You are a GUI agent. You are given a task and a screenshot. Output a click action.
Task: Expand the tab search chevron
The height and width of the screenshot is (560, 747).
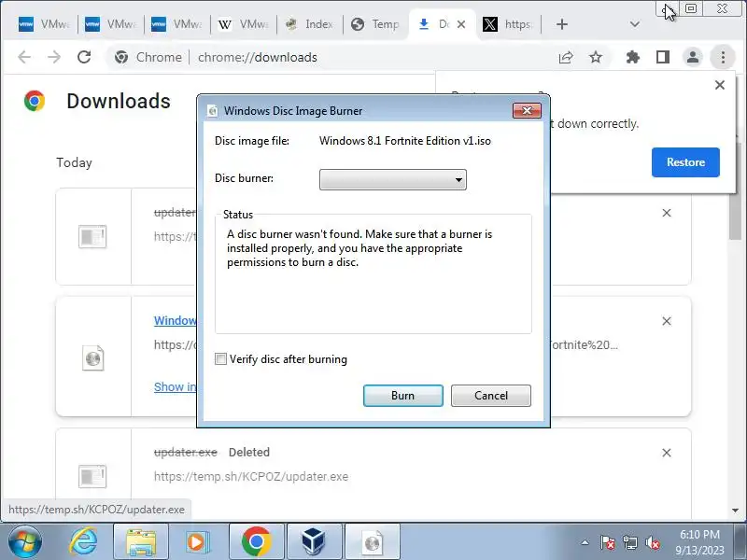coord(635,24)
